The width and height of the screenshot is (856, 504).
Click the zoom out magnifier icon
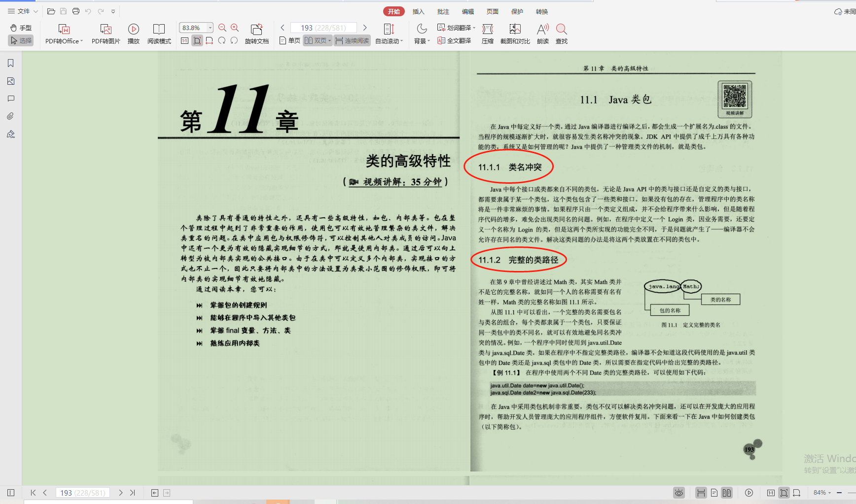pos(222,28)
